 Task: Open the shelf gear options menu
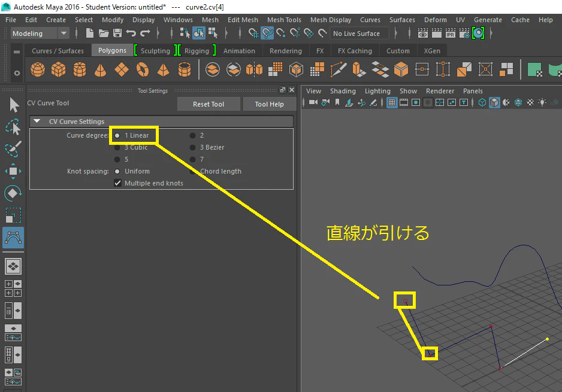(x=17, y=73)
